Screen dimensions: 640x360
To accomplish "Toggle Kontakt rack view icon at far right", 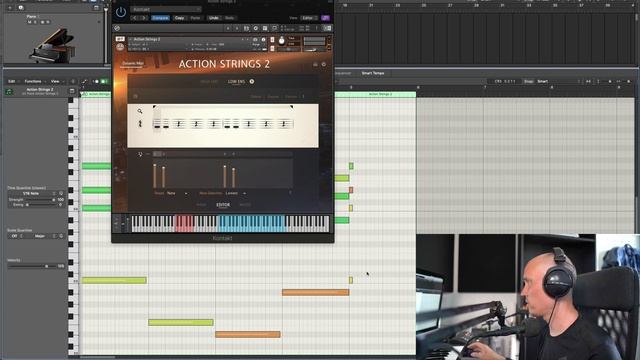I will [x=327, y=28].
